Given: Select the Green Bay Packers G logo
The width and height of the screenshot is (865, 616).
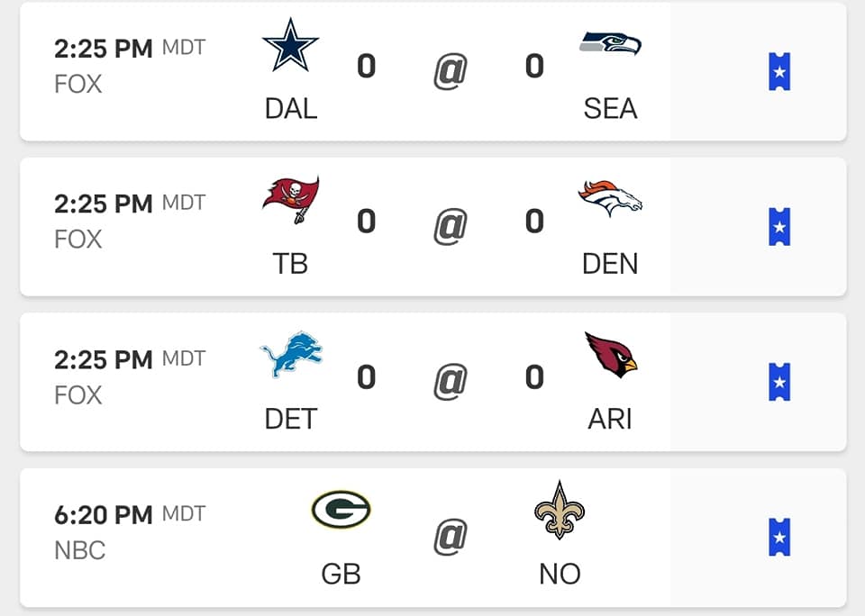Looking at the screenshot, I should pos(341,510).
